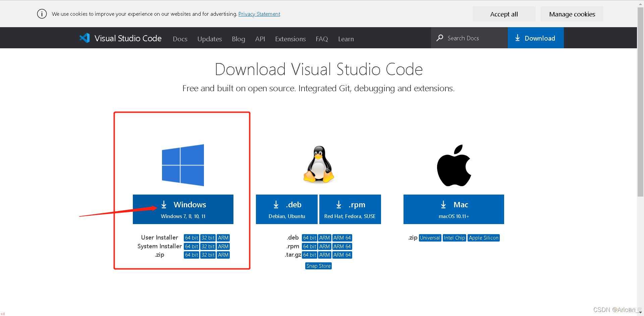Select Linux .tar.gz ARM 64 download
The width and height of the screenshot is (644, 316).
click(x=342, y=255)
